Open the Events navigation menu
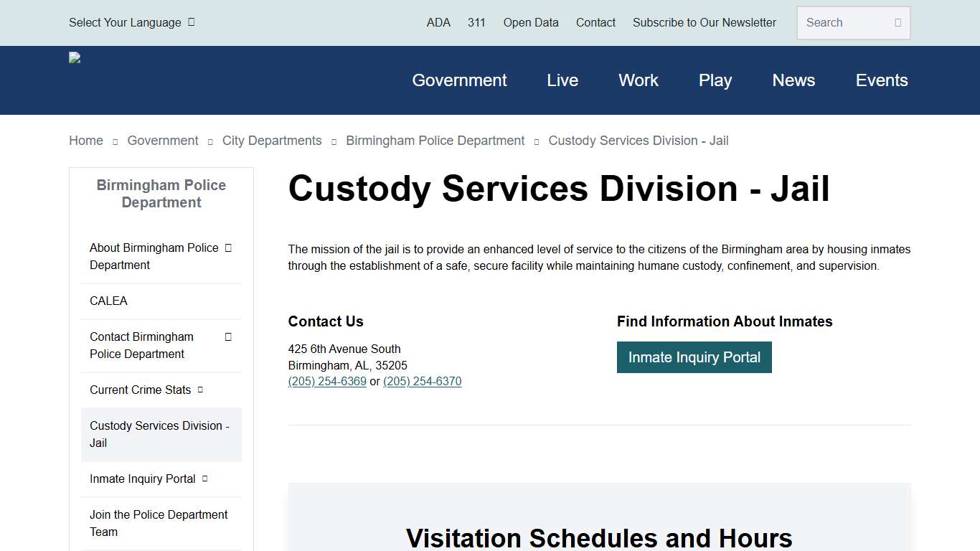 (x=882, y=80)
